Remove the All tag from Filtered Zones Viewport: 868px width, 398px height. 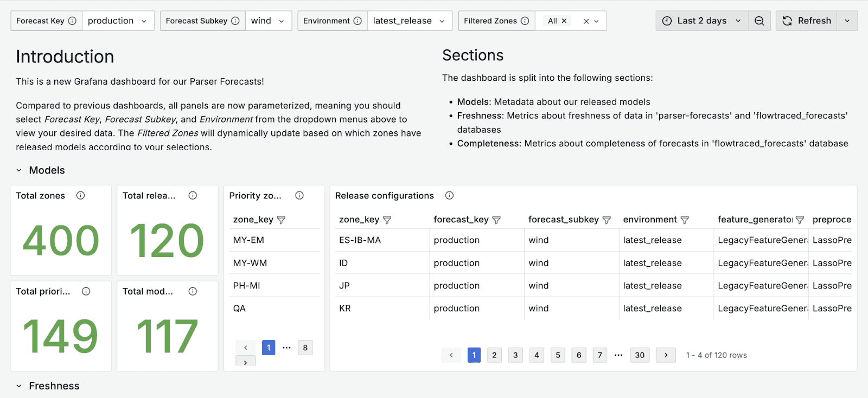[564, 21]
